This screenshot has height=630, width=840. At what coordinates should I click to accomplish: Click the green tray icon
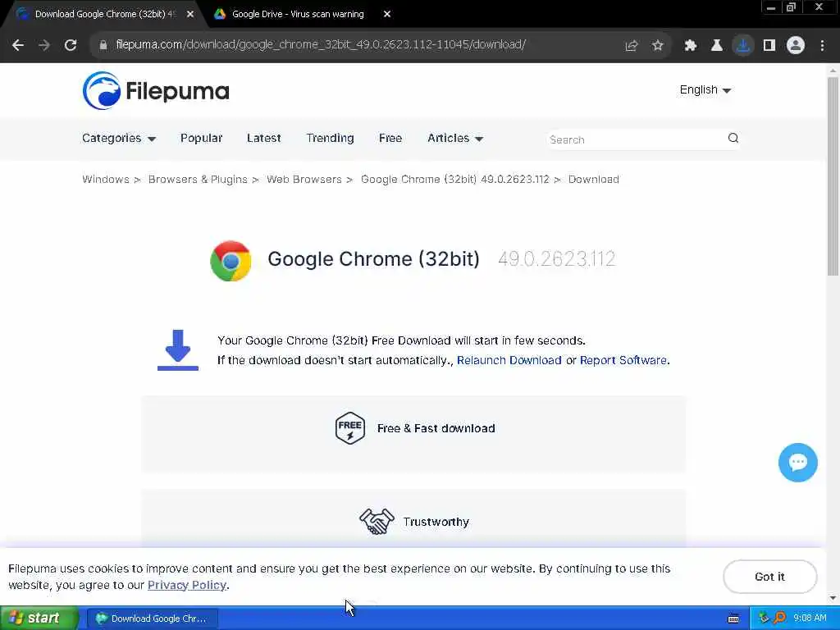point(764,619)
